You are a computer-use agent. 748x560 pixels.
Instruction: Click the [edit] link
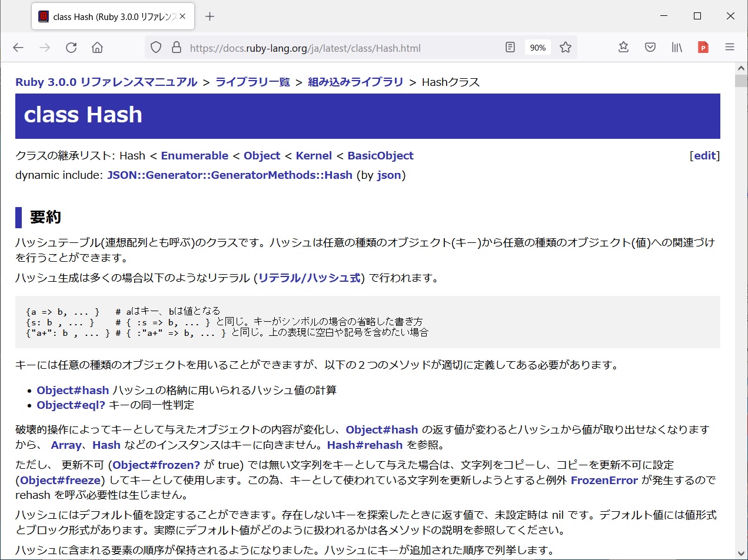(x=705, y=155)
